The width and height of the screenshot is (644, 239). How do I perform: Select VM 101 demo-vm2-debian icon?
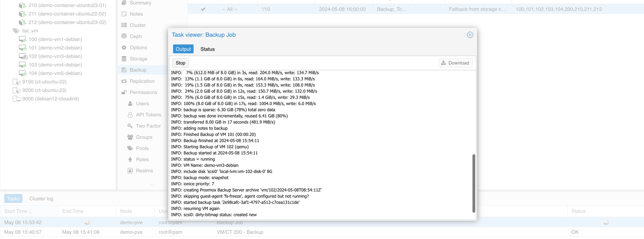pos(23,48)
